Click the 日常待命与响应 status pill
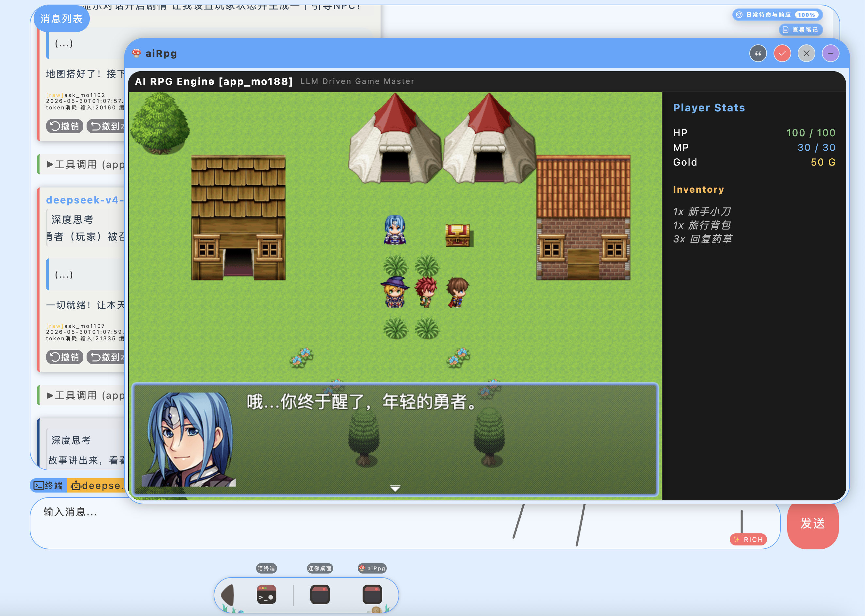865x616 pixels. coord(777,15)
